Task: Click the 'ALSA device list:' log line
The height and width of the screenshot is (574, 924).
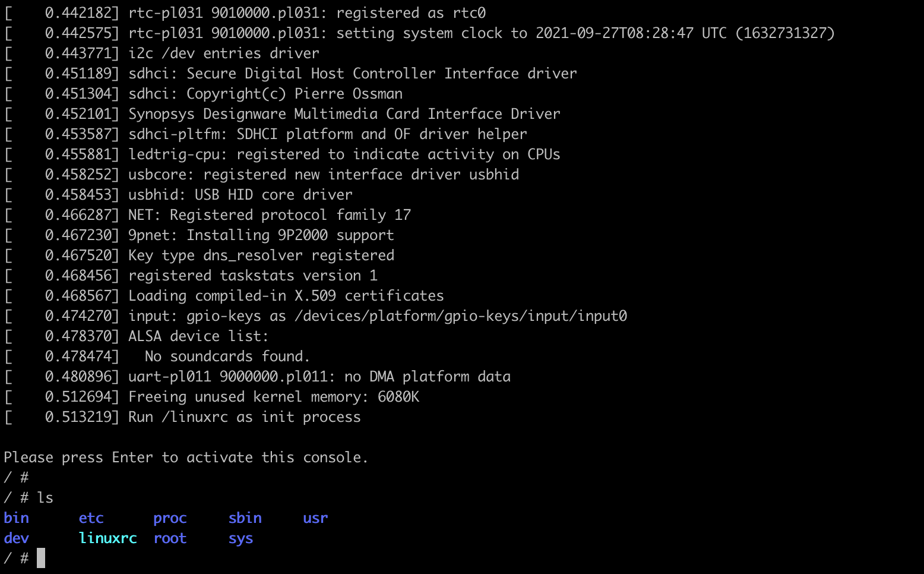Action: (198, 336)
